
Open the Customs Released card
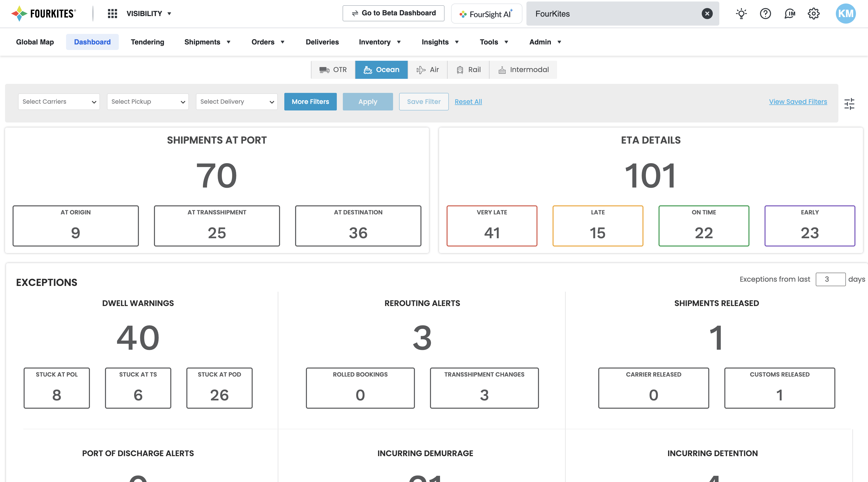click(779, 388)
